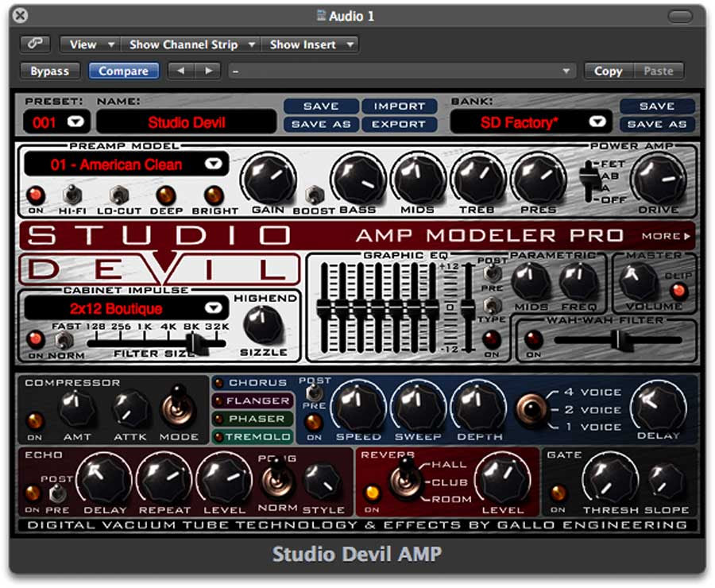Click the echo LEVEL knob

224,478
